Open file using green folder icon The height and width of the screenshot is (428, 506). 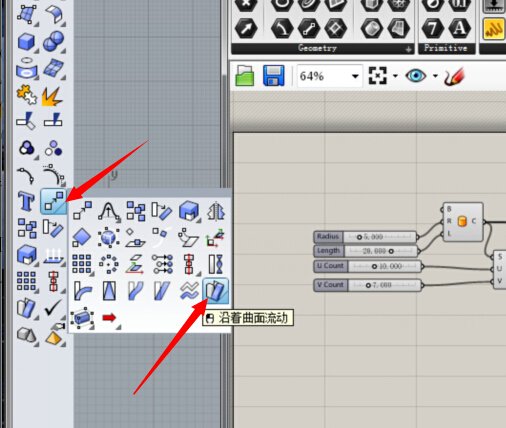pyautogui.click(x=245, y=76)
